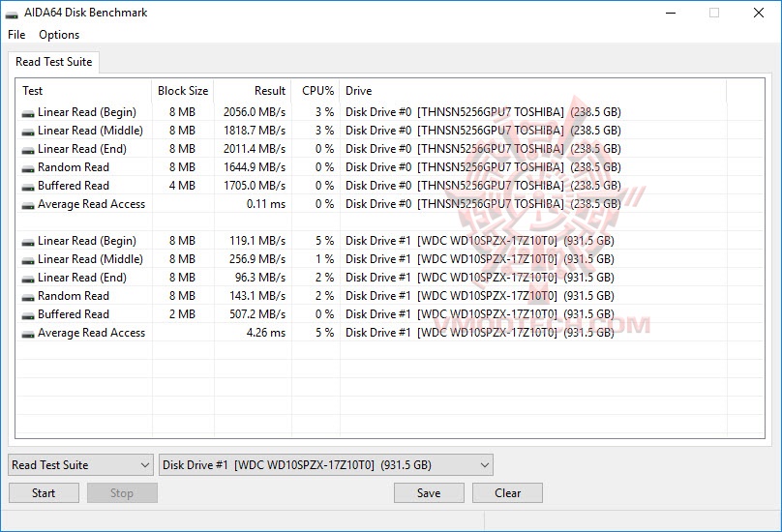Select the 119.1 MB/s result value
This screenshot has width=782, height=532.
257,241
